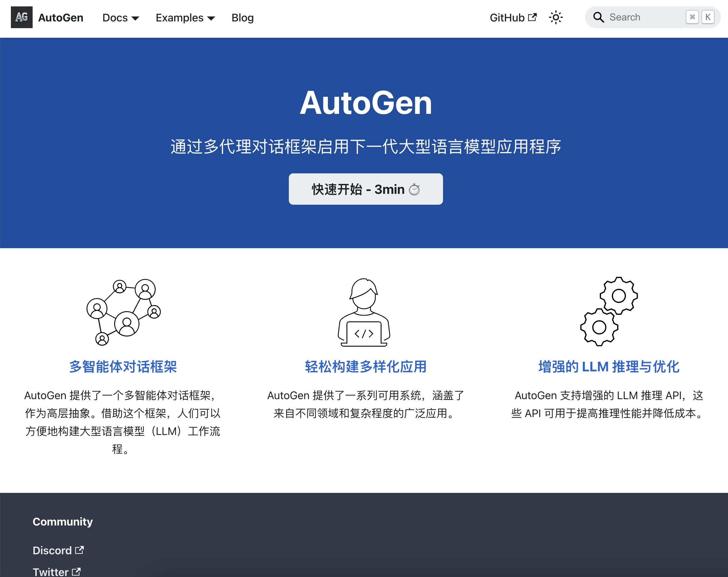The height and width of the screenshot is (577, 728).
Task: Click the external link icon beside Discord
Action: [x=79, y=550]
